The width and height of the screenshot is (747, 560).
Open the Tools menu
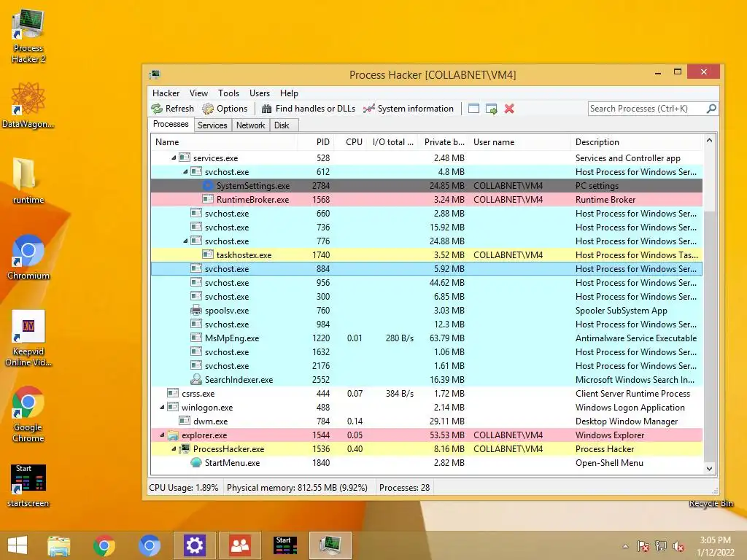(228, 93)
